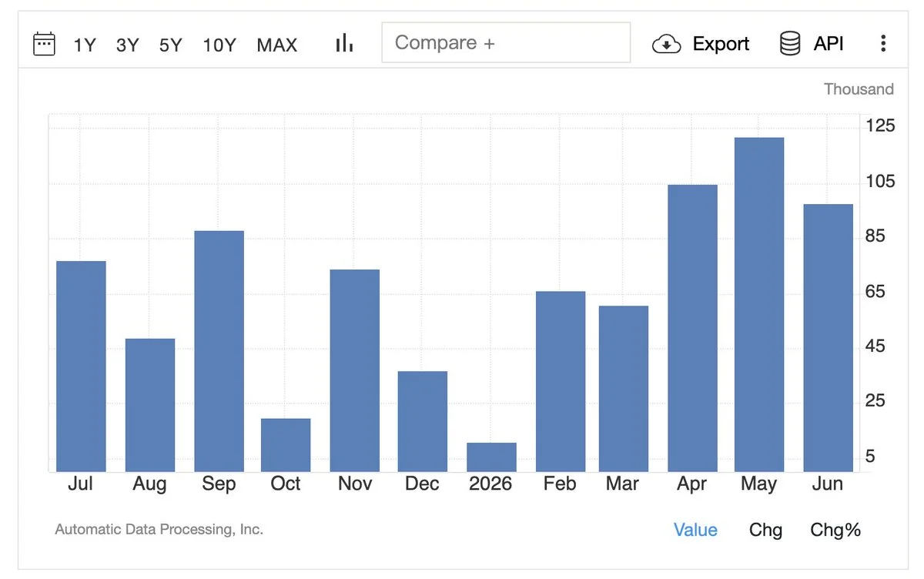Switch to Chg% display mode
This screenshot has width=924, height=579.
point(835,530)
